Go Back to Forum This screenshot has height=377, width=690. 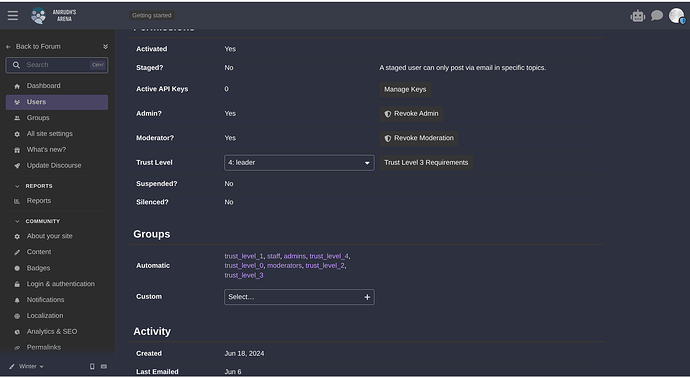[x=33, y=47]
